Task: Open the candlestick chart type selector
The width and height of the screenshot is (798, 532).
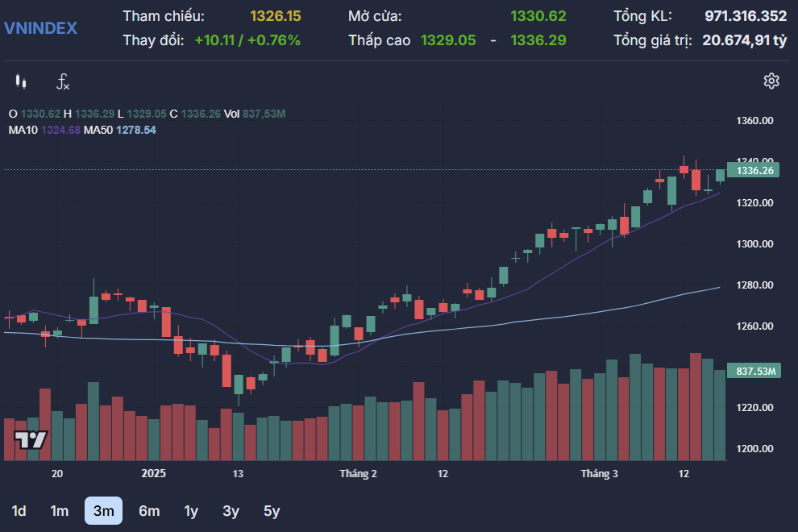Action: [21, 81]
